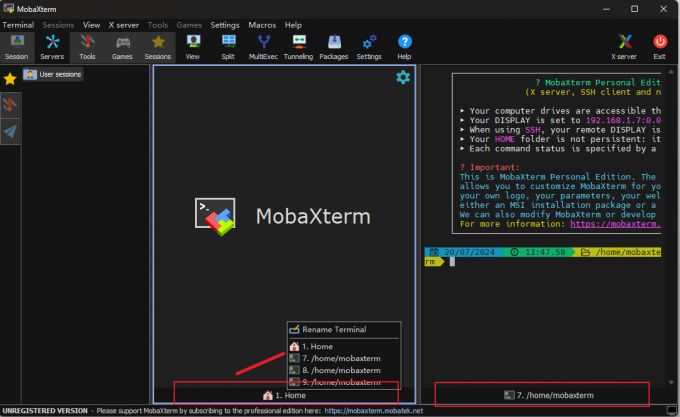Choose Rename Terminal in popup menu
The image size is (680, 417).
tap(343, 329)
